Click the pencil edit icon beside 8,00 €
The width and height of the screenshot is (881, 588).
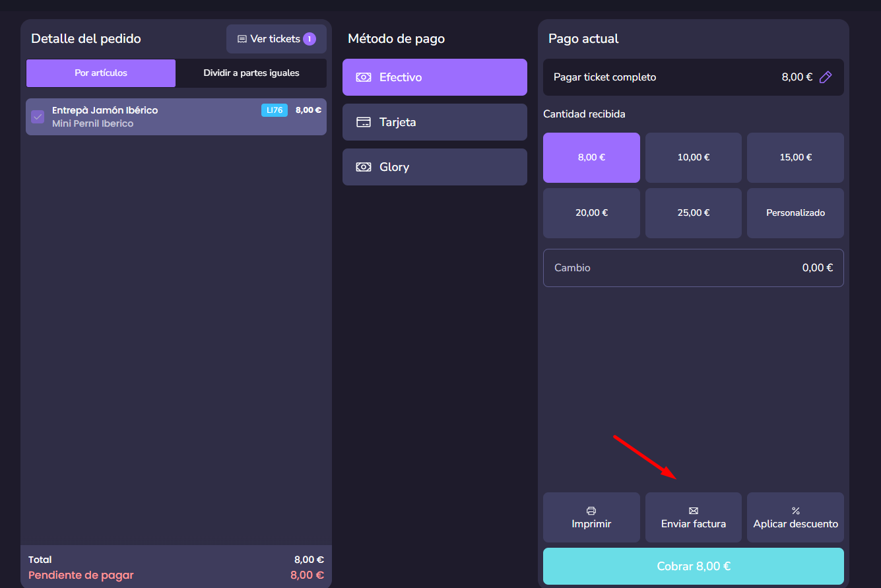tap(825, 77)
